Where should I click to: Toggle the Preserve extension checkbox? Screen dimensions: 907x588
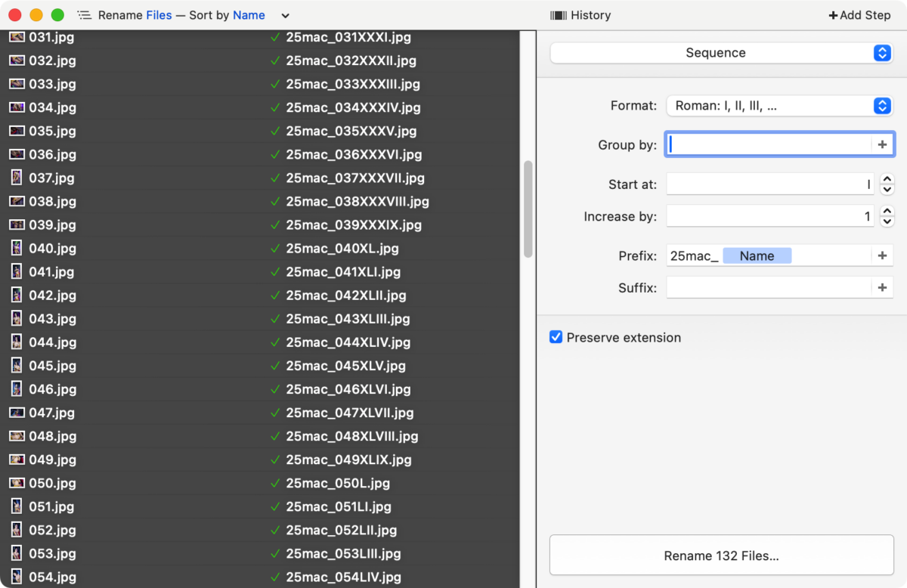(556, 337)
